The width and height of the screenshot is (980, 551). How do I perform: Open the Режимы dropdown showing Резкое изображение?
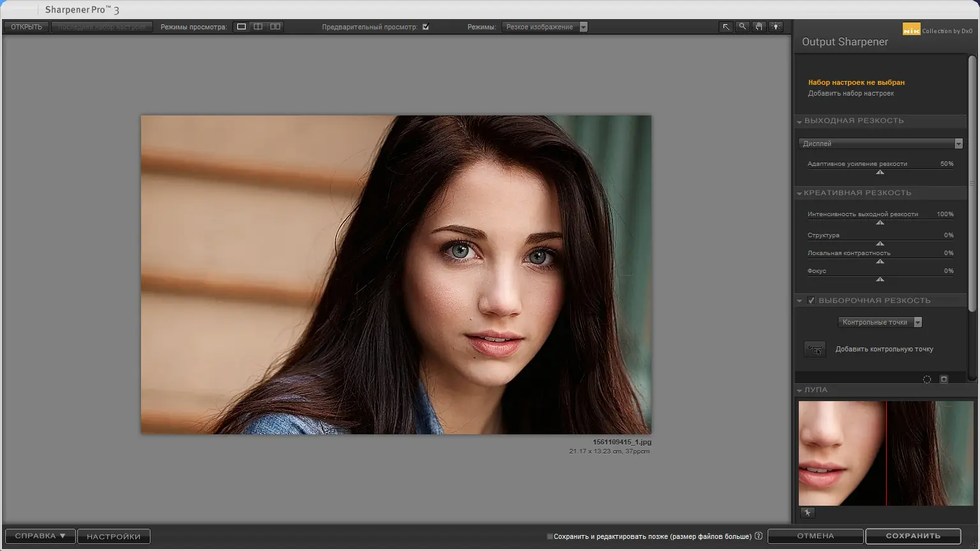[x=544, y=27]
